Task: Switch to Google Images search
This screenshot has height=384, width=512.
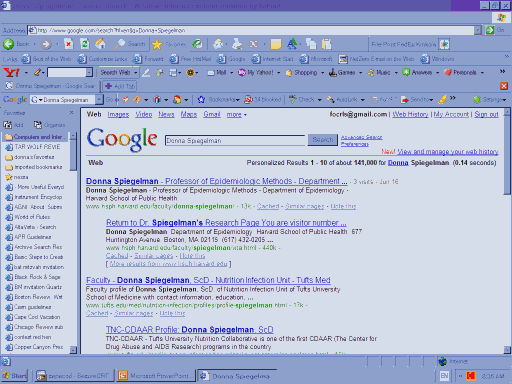Action: pyautogui.click(x=118, y=115)
